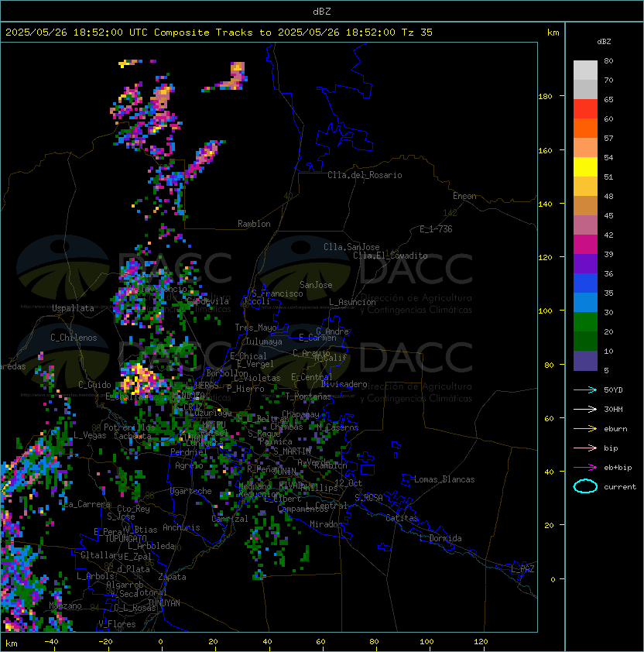Click the yellow eburn arrow in legend
Screen dimensions: 644x652
coord(585,429)
